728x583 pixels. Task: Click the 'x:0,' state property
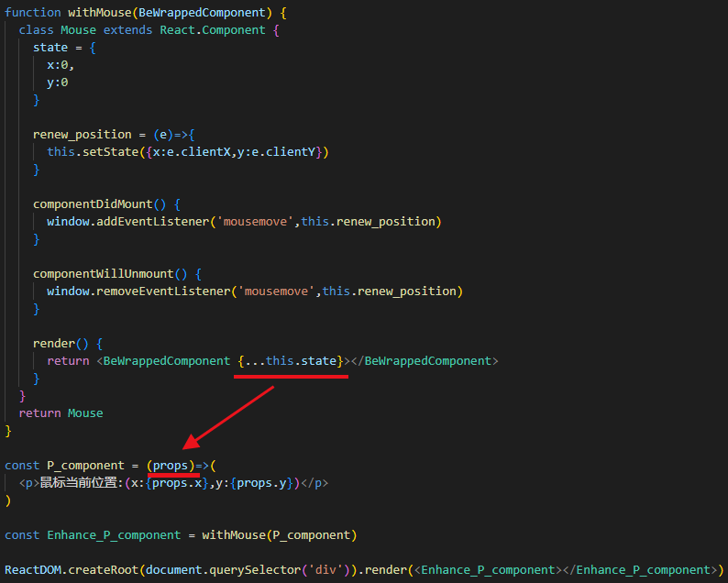coord(61,65)
